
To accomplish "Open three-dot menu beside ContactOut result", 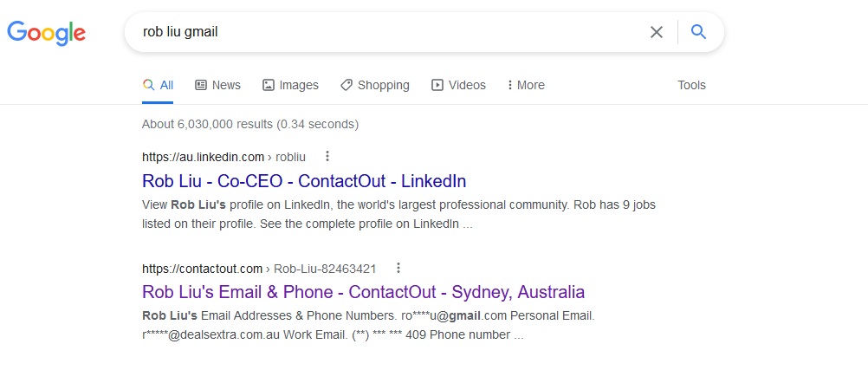I will pyautogui.click(x=398, y=268).
